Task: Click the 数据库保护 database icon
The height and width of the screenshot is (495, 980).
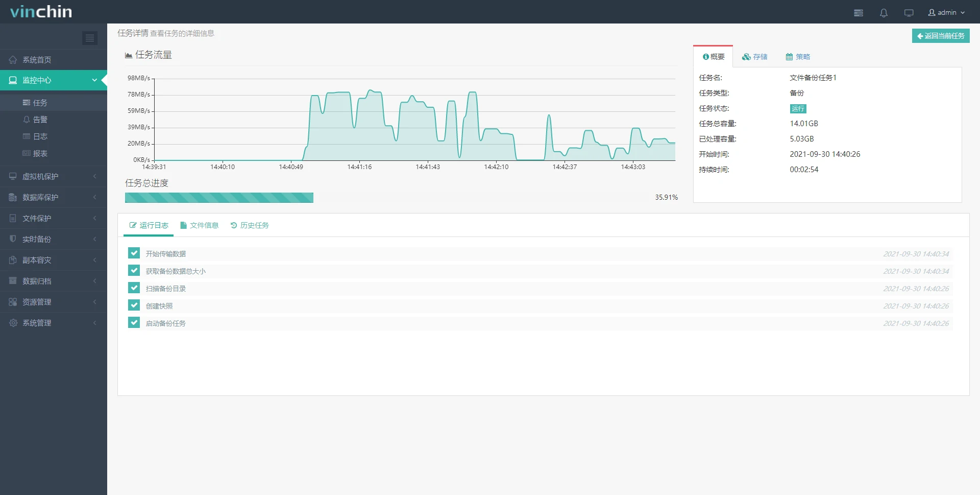Action: 13,197
